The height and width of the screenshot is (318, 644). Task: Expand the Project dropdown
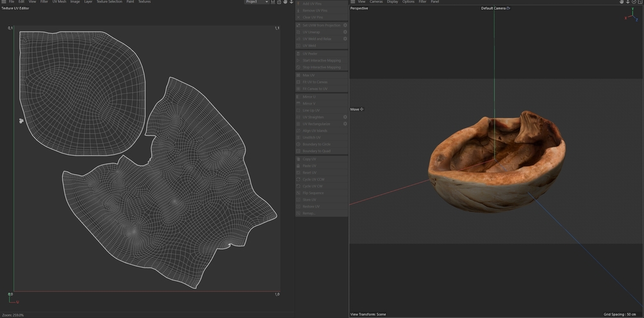tap(256, 2)
